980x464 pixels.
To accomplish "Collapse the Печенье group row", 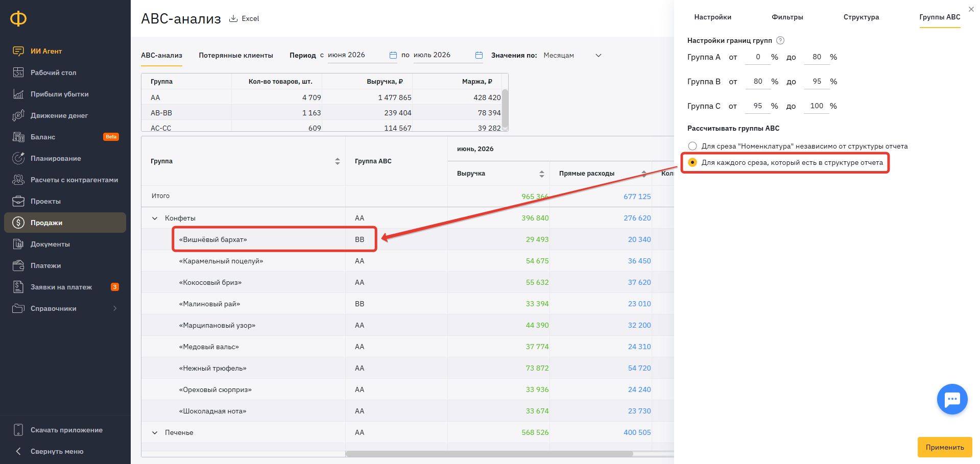I will (155, 433).
